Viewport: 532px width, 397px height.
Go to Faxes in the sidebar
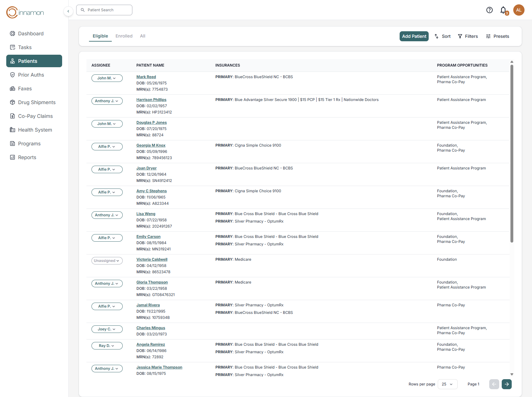click(x=25, y=88)
